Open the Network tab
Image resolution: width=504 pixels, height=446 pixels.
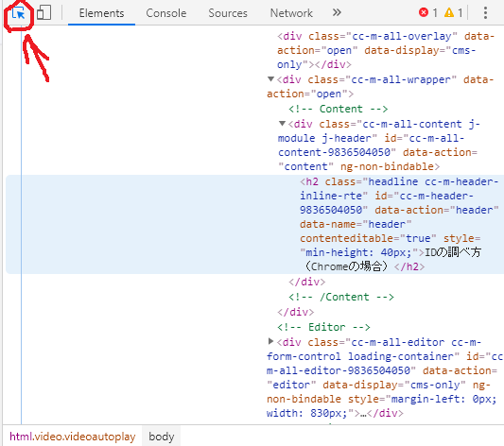coord(291,13)
